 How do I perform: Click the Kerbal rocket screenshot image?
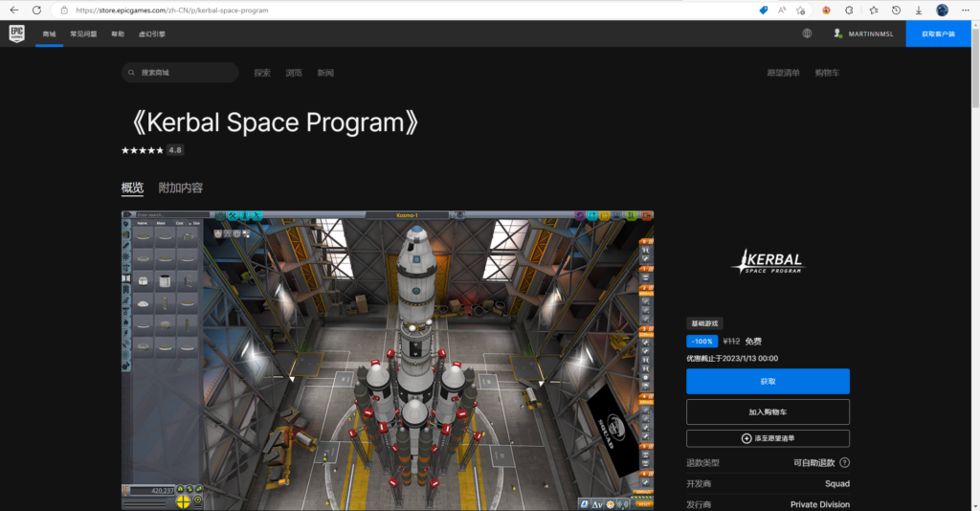(x=388, y=360)
